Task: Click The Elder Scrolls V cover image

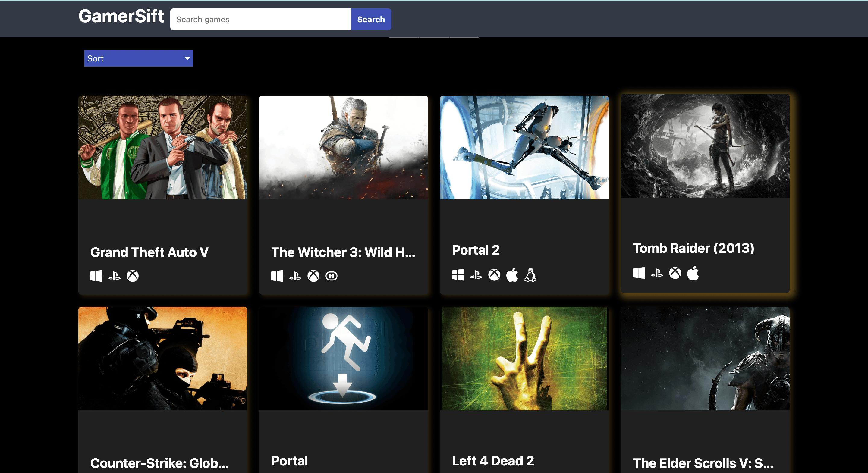Action: coord(705,359)
